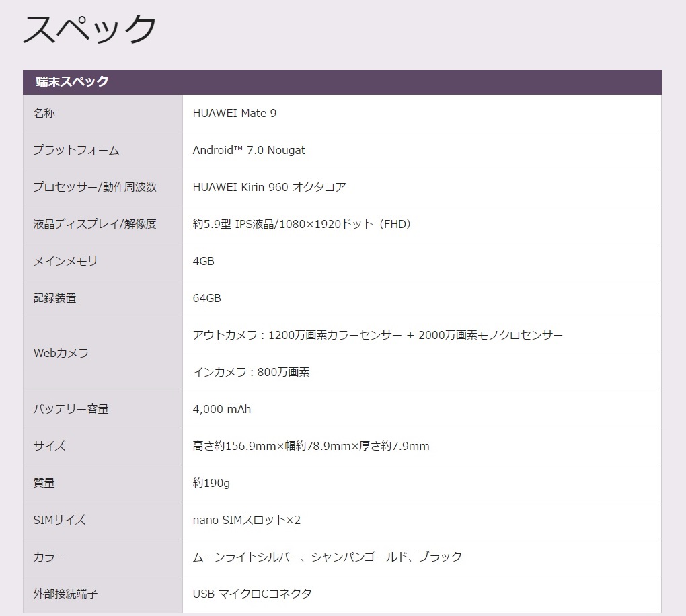Click the サイズ row label
The width and height of the screenshot is (686, 616).
pos(50,446)
